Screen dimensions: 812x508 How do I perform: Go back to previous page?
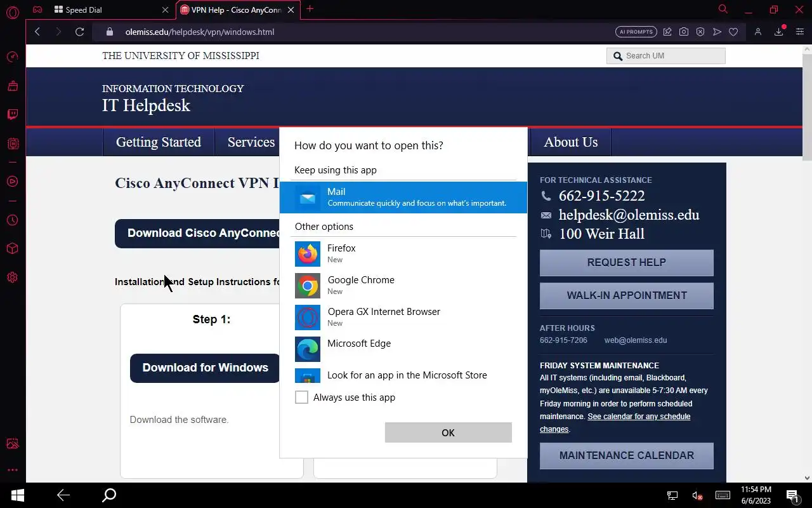coord(37,32)
